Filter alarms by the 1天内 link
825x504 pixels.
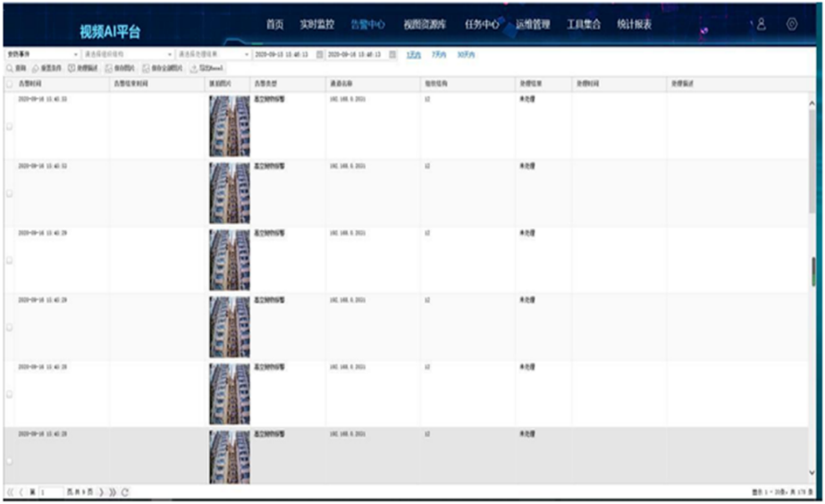point(414,55)
